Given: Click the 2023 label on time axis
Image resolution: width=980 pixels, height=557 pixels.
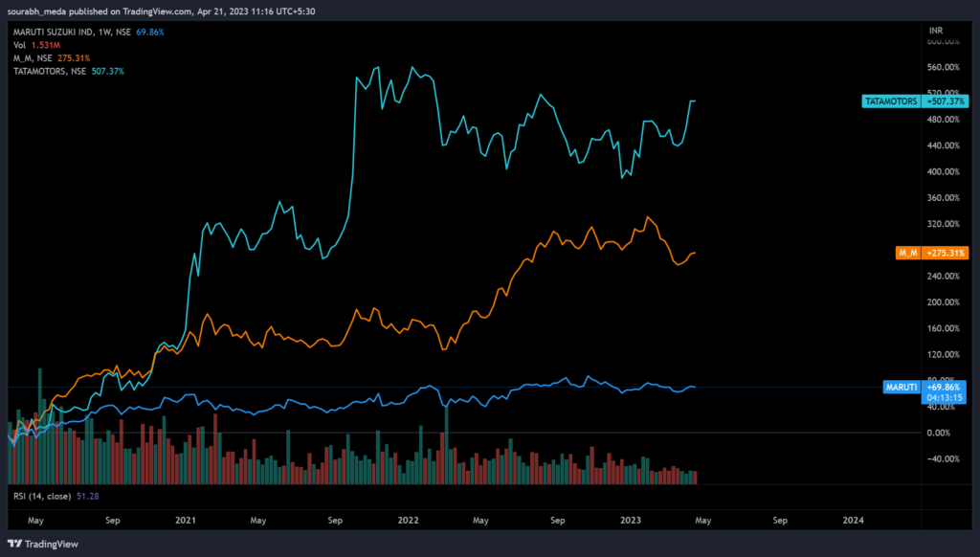Looking at the screenshot, I should tap(631, 520).
